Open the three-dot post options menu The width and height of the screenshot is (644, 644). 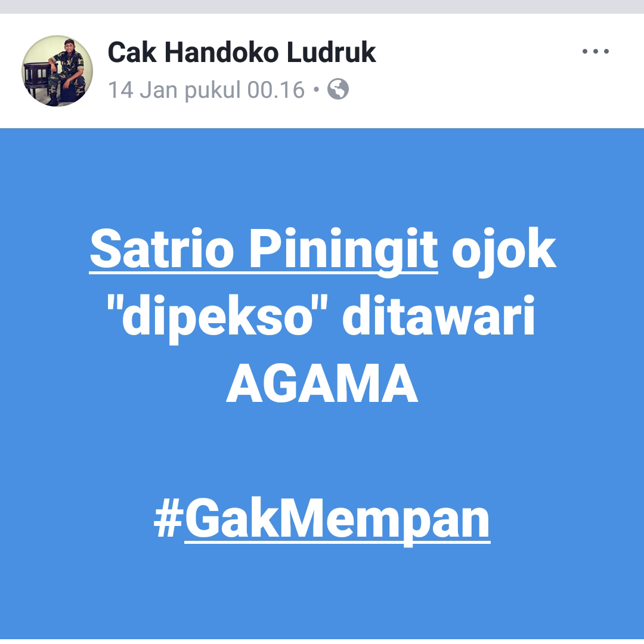[x=595, y=51]
